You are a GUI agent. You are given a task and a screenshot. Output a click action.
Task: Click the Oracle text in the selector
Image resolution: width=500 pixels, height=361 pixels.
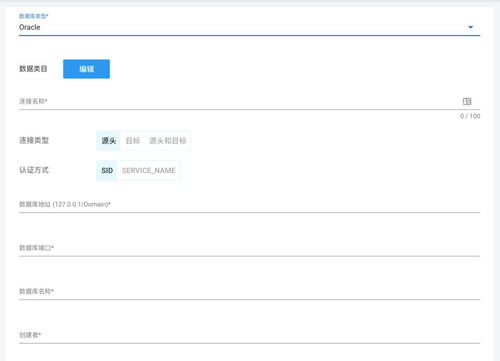30,27
